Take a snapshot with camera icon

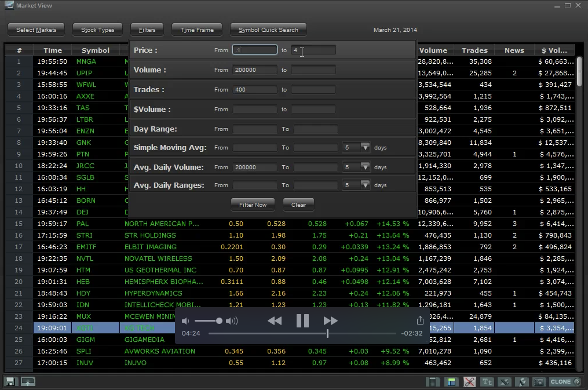[539, 382]
